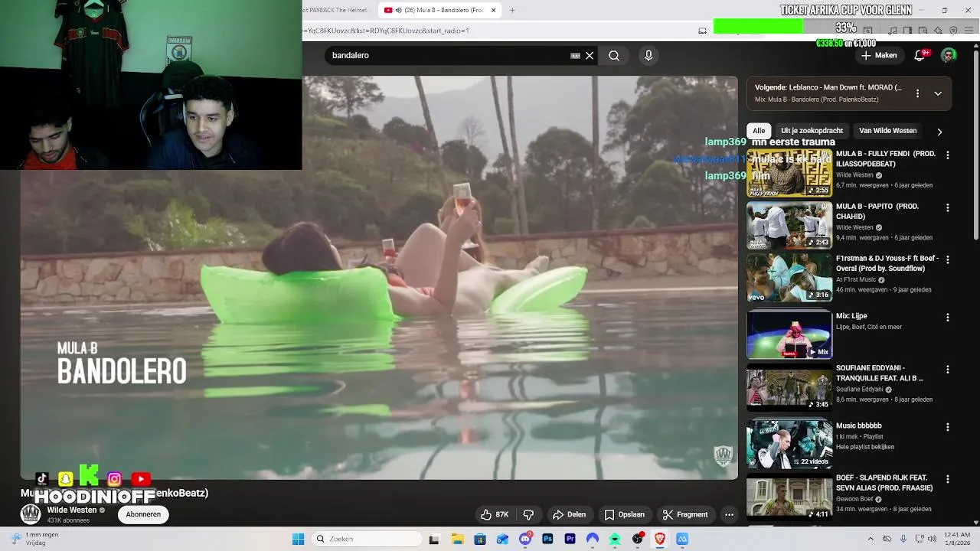Select the Van Wilde Westen chip

(887, 131)
